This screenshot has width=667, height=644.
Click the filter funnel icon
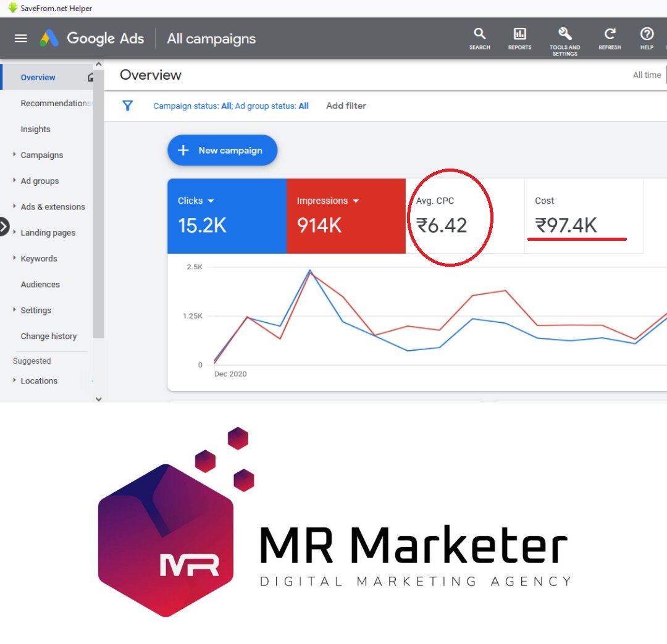128,106
